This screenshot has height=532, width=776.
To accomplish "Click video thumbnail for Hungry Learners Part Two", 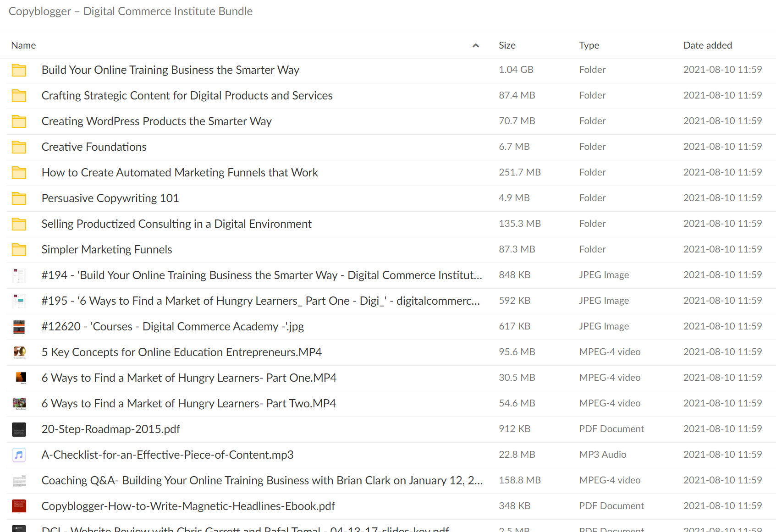I will pos(19,404).
